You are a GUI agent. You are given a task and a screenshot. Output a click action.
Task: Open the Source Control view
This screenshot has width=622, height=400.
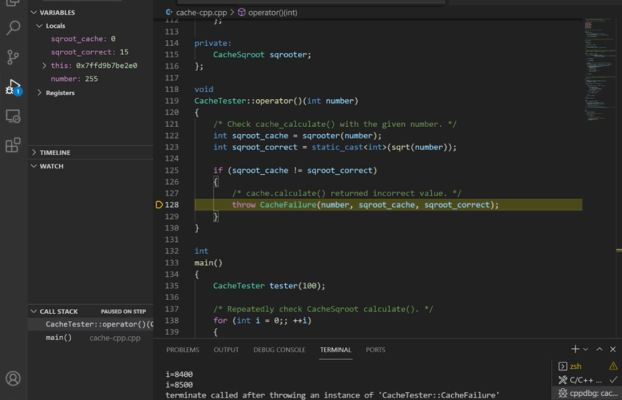point(13,58)
